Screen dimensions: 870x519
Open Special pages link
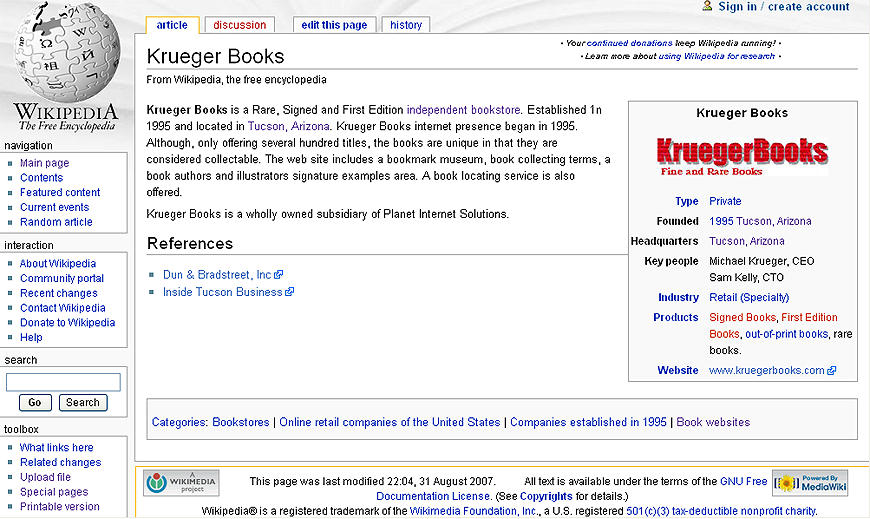[x=54, y=492]
